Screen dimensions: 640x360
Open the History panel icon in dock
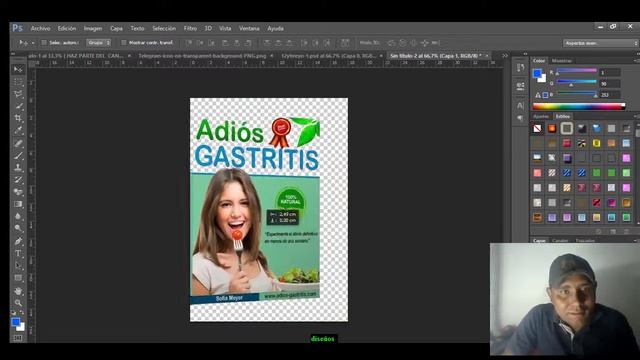pyautogui.click(x=520, y=68)
